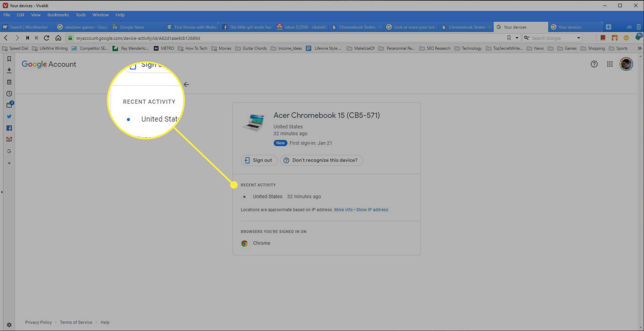This screenshot has height=331, width=644.
Task: Open the Facebook web panel
Action: click(x=9, y=128)
